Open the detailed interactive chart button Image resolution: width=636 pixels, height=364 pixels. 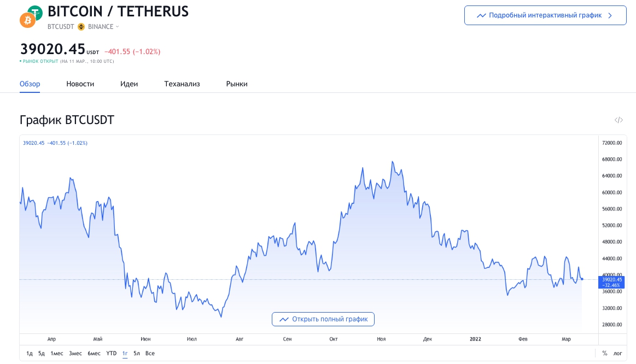tap(545, 15)
